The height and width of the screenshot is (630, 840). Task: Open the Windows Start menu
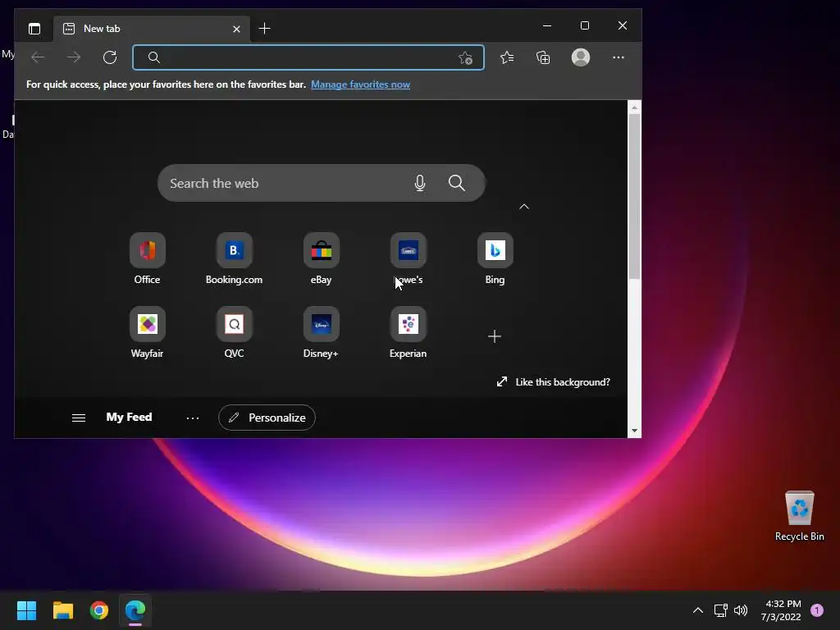click(26, 610)
